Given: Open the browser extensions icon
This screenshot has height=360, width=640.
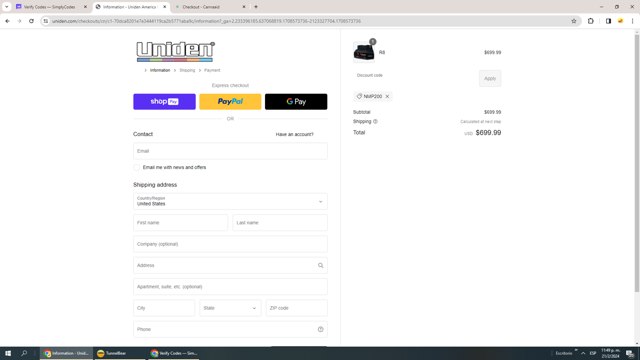Looking at the screenshot, I should coord(591,21).
